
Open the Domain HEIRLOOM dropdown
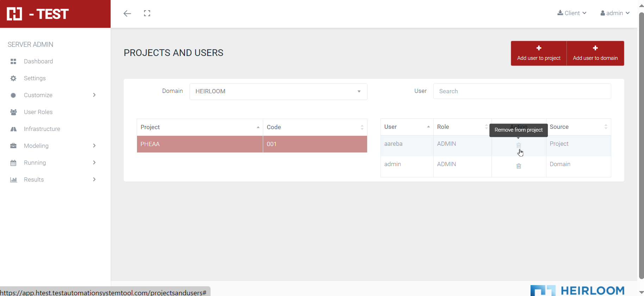click(x=278, y=92)
